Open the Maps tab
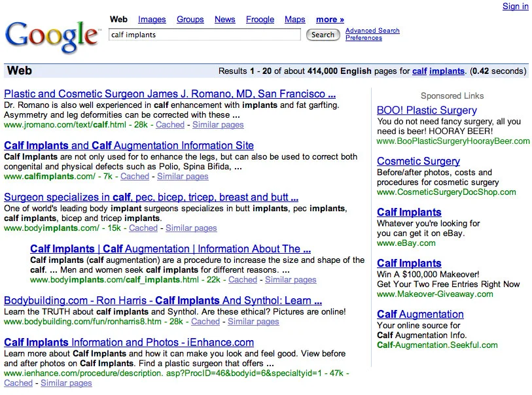Image resolution: width=532 pixels, height=395 pixels. [295, 20]
